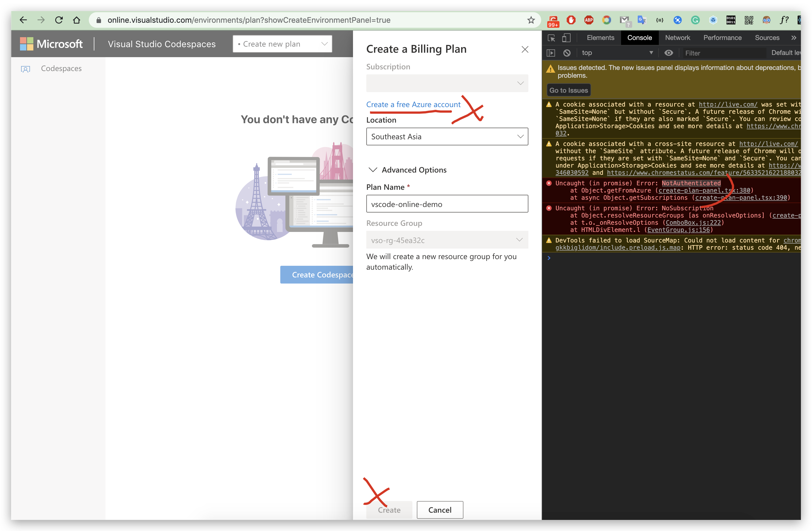Screen dimensions: 812x531
Task: Open the red stop-hand blocker extension
Action: 571,20
